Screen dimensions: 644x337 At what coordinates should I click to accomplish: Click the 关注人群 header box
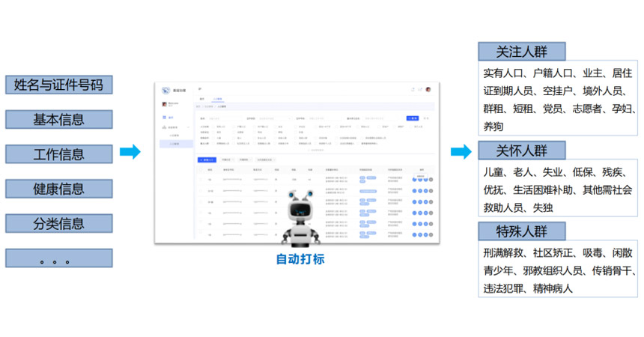pyautogui.click(x=522, y=52)
